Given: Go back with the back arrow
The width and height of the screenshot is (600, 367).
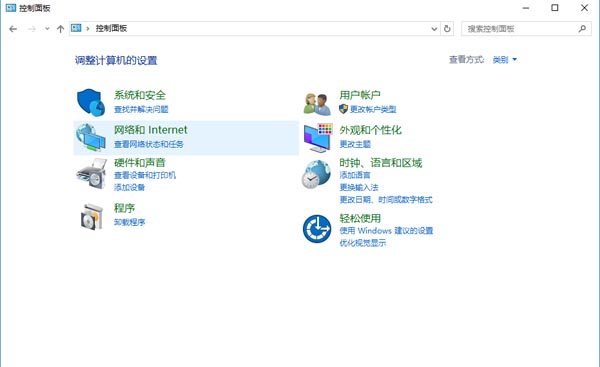Looking at the screenshot, I should point(13,29).
